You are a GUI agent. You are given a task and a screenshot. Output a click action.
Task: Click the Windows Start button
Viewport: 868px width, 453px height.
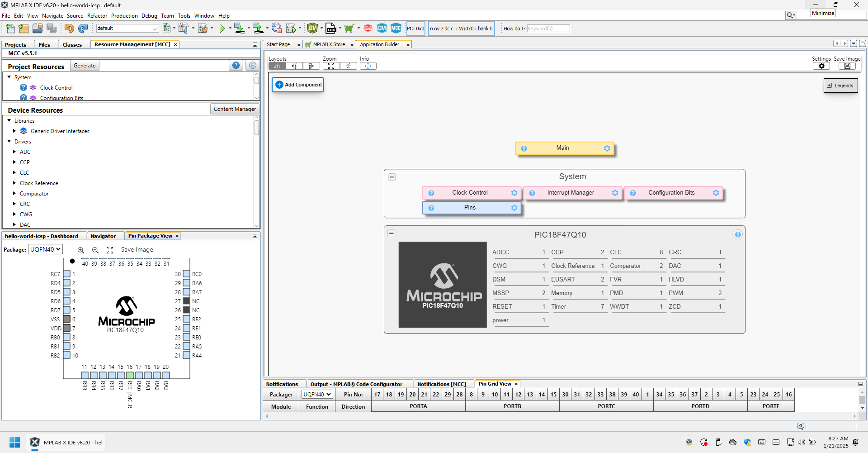point(14,442)
